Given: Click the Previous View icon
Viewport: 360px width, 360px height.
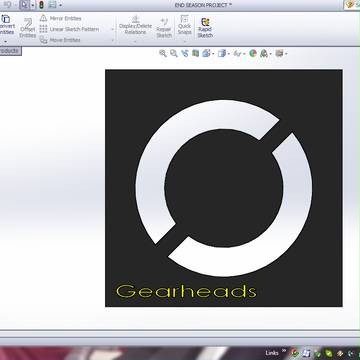Looking at the screenshot, I should coord(185,53).
